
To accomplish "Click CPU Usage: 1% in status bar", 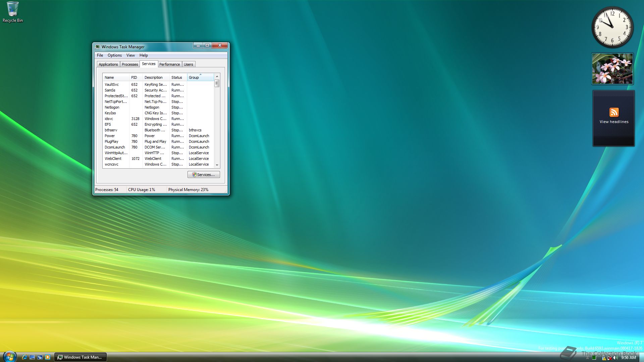I will point(142,190).
